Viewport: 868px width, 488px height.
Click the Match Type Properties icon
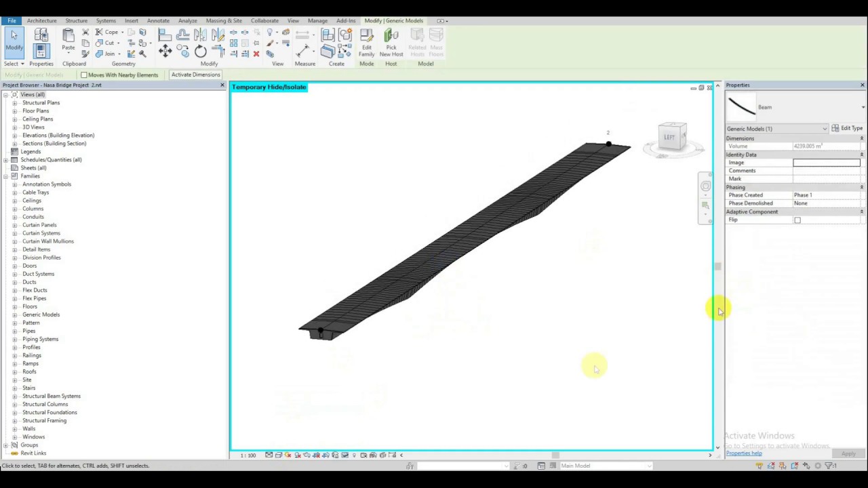85,54
